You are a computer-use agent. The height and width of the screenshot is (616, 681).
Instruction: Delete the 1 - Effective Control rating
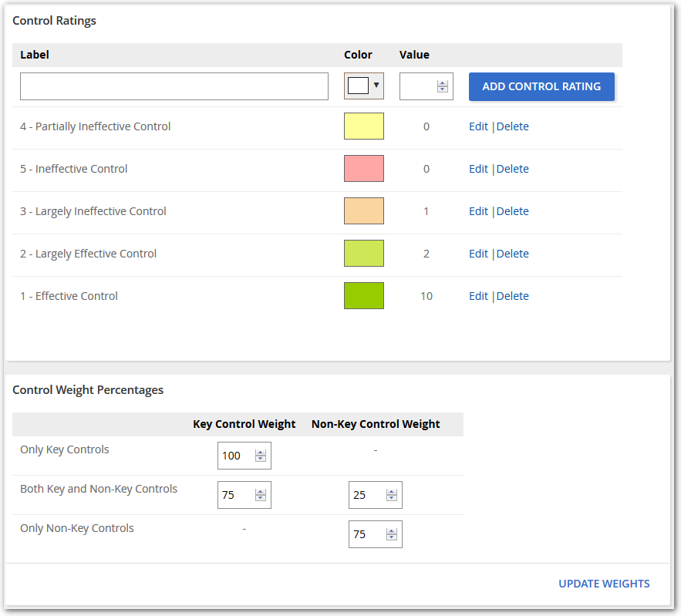point(512,296)
